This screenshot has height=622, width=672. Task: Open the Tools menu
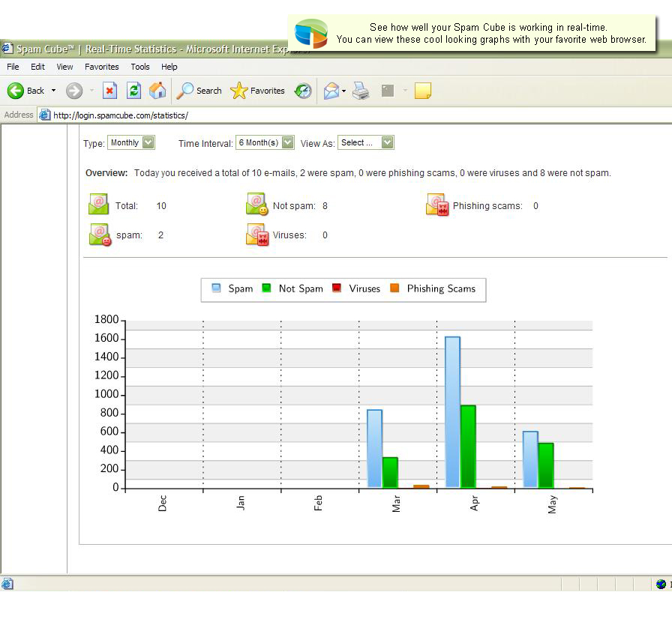tap(140, 67)
